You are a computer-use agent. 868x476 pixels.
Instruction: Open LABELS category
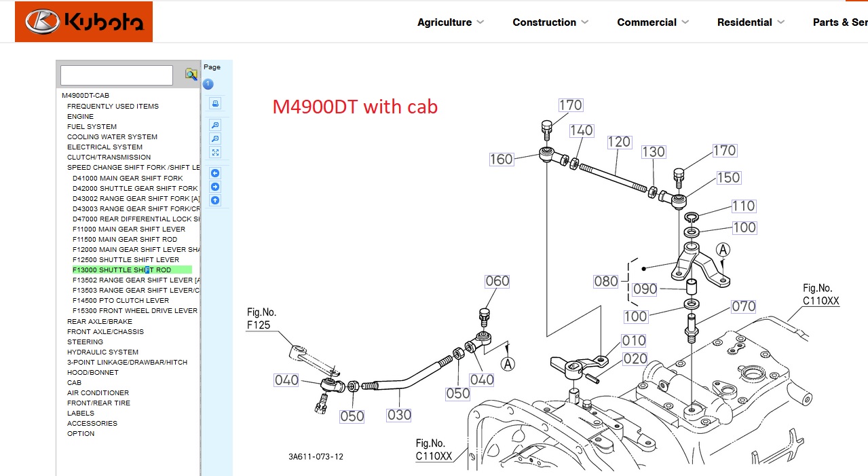81,413
